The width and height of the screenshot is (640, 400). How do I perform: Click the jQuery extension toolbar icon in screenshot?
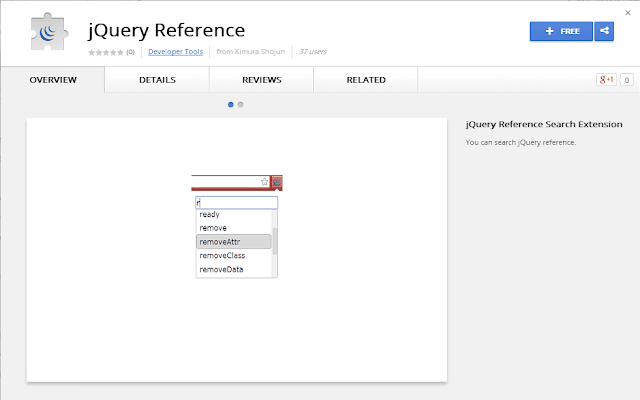[277, 182]
